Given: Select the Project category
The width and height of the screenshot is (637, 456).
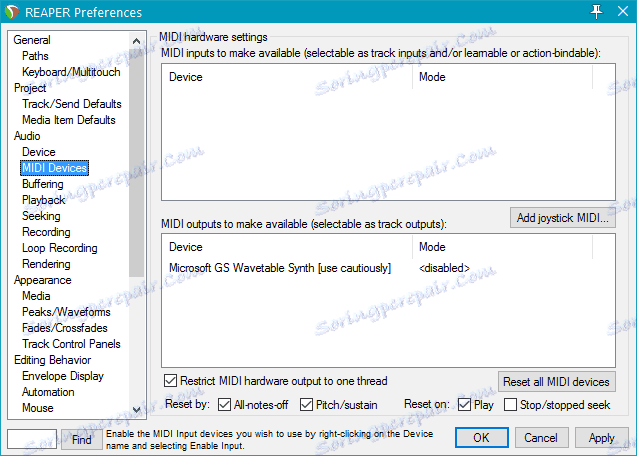Looking at the screenshot, I should click(x=30, y=88).
